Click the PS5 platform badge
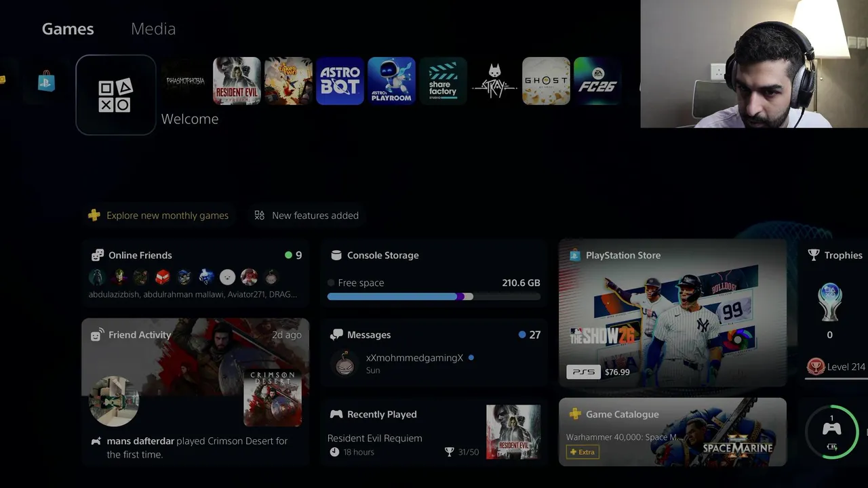Screen dimensions: 868x488 583,372
